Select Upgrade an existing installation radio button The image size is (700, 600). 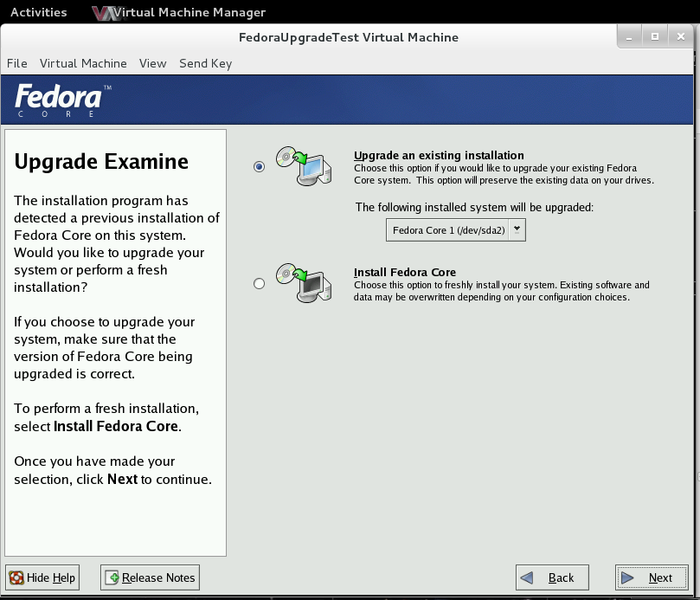pos(259,166)
